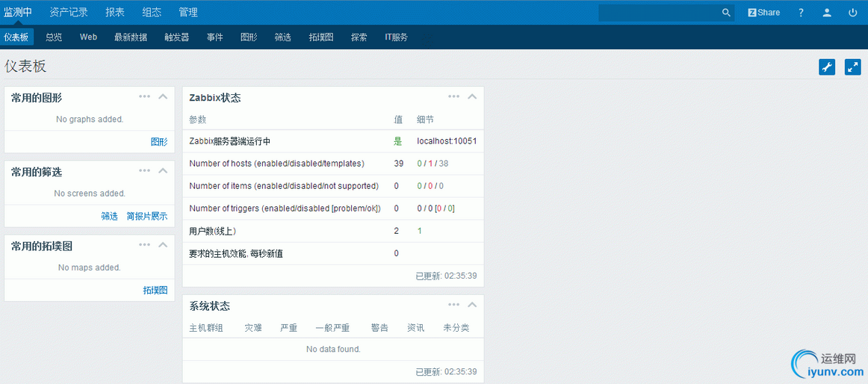This screenshot has width=868, height=384.
Task: Open the 图形 submenu tab
Action: [249, 37]
